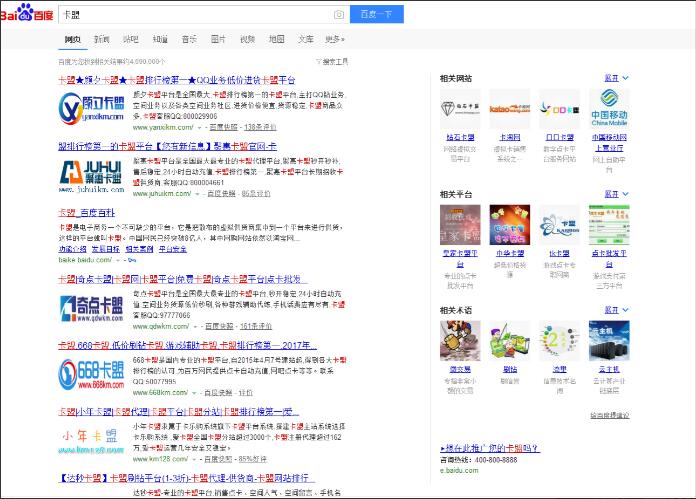Switch to the 音乐 tab
This screenshot has width=696, height=499.
click(x=189, y=40)
